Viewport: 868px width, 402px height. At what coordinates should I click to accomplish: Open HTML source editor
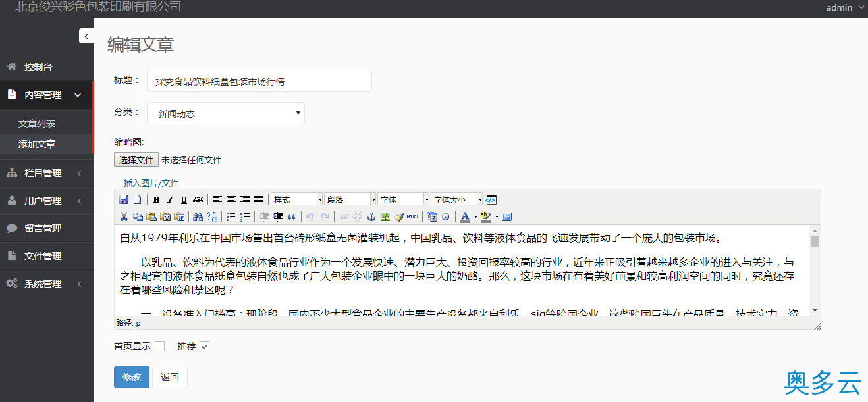413,216
